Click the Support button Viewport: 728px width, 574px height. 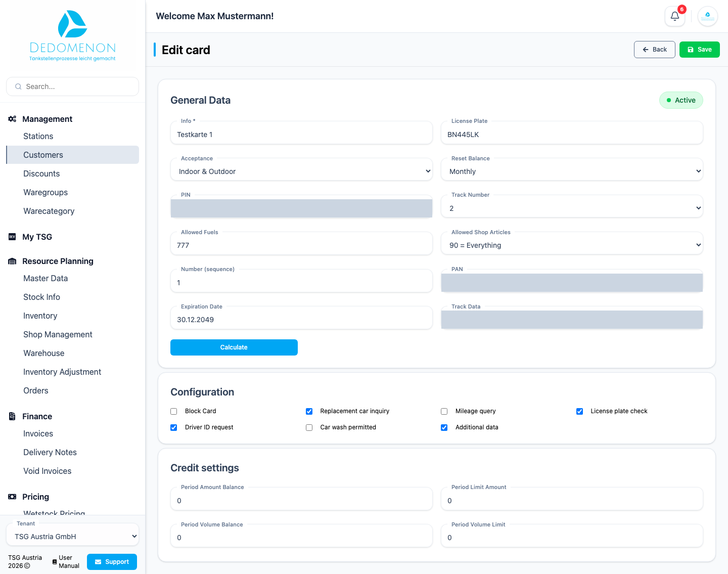(x=112, y=562)
